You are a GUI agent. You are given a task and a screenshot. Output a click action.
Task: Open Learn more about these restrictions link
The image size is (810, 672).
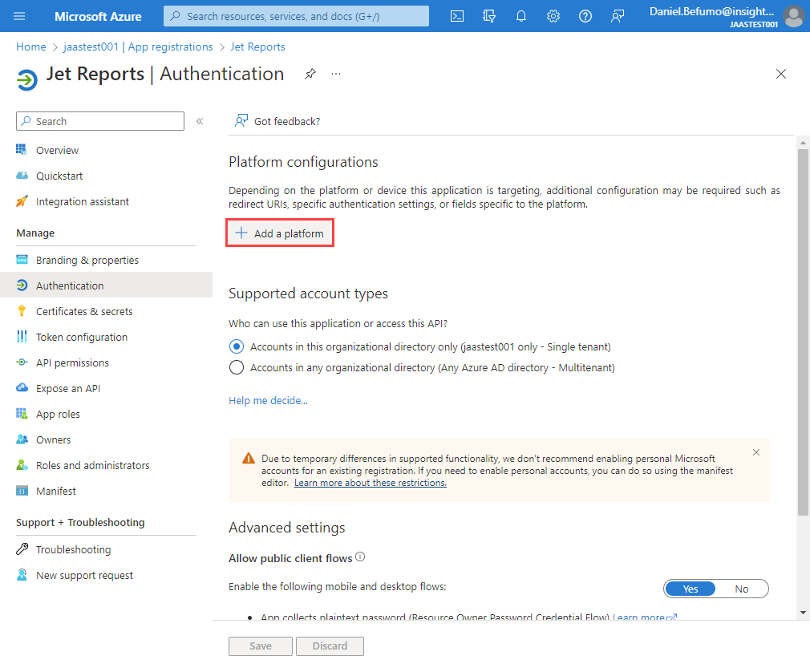click(x=370, y=483)
